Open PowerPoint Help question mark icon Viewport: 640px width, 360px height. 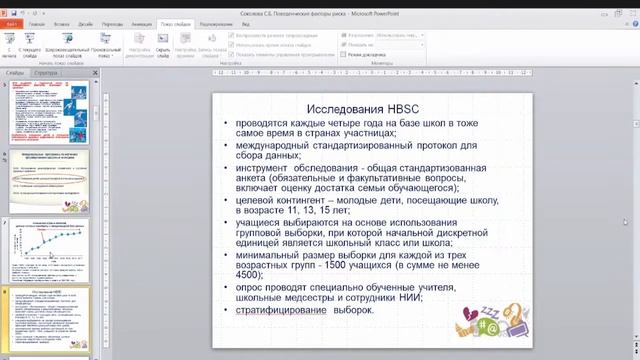point(636,24)
